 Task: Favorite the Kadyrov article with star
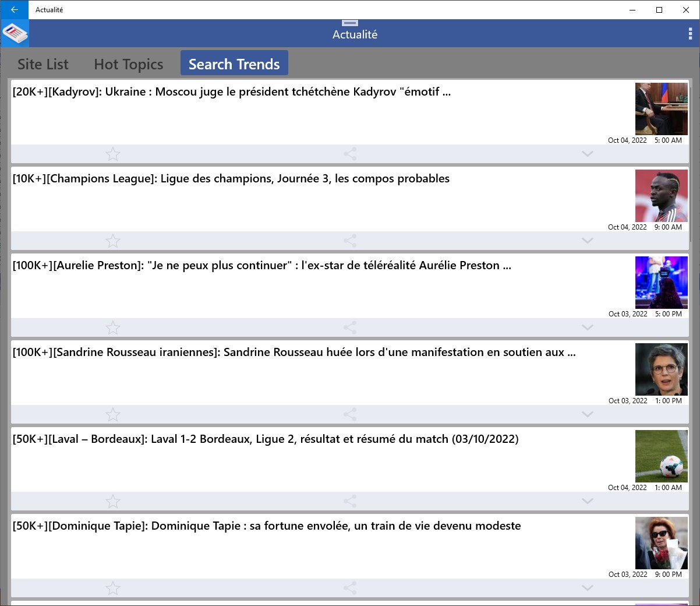click(113, 154)
